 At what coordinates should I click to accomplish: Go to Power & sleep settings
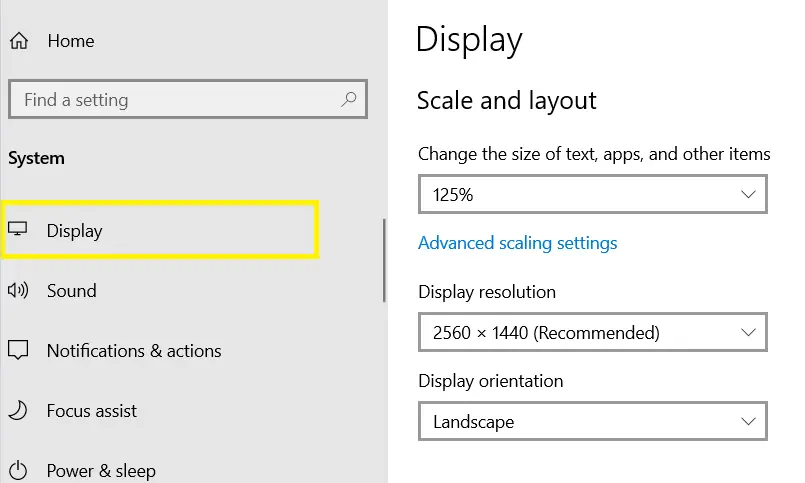click(101, 471)
